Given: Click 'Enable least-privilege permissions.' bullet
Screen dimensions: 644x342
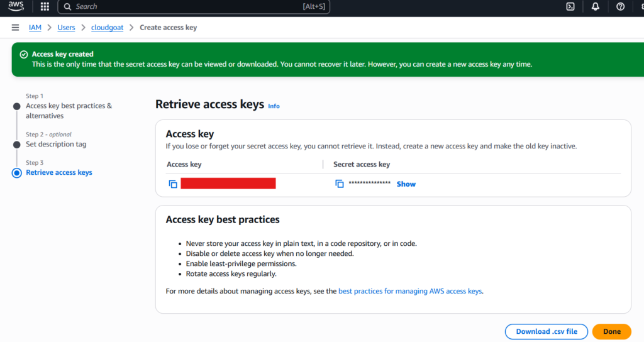Looking at the screenshot, I should (241, 263).
